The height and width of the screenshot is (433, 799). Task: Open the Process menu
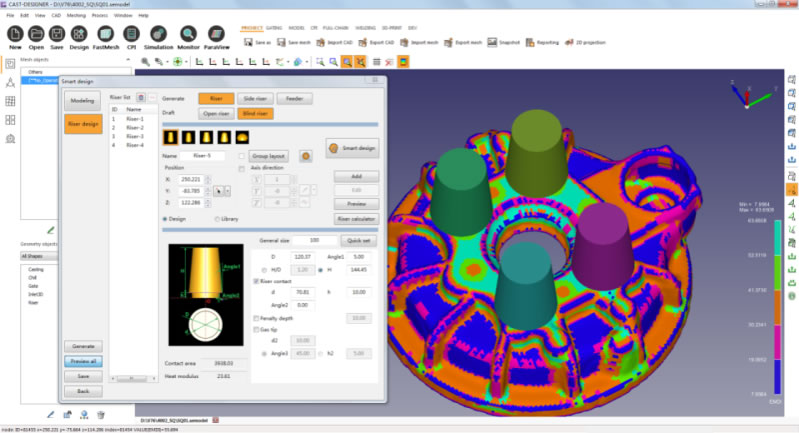click(x=100, y=15)
